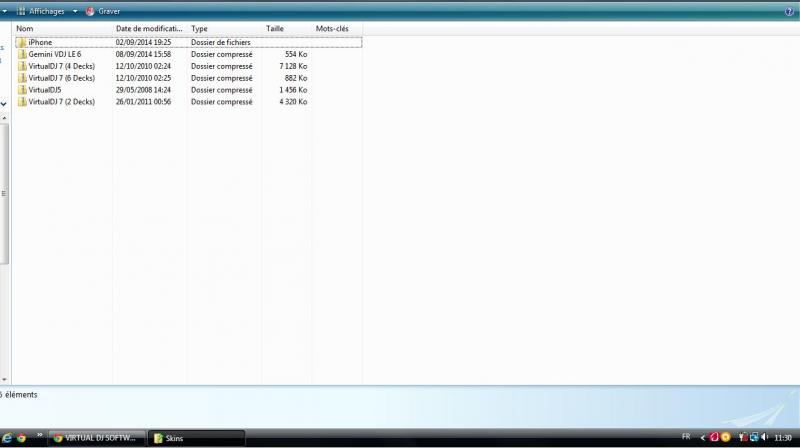Click the VirtualDJ5 file name

[x=45, y=90]
